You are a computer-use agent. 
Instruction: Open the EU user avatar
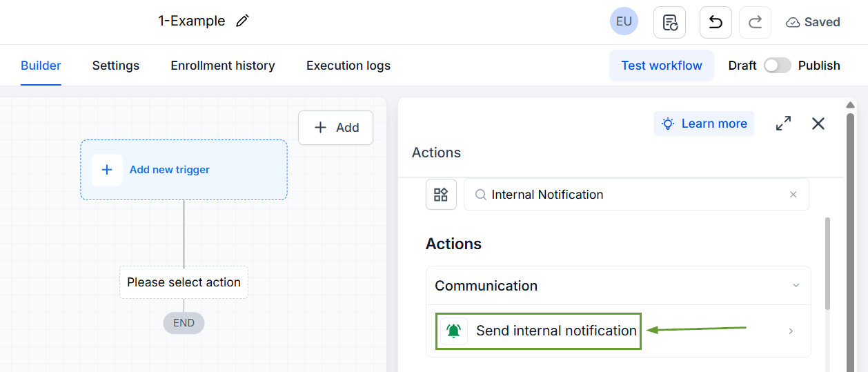click(624, 21)
